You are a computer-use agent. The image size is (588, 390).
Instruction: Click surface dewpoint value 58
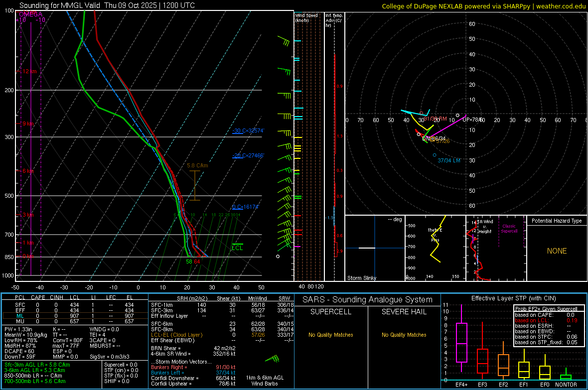(189, 262)
